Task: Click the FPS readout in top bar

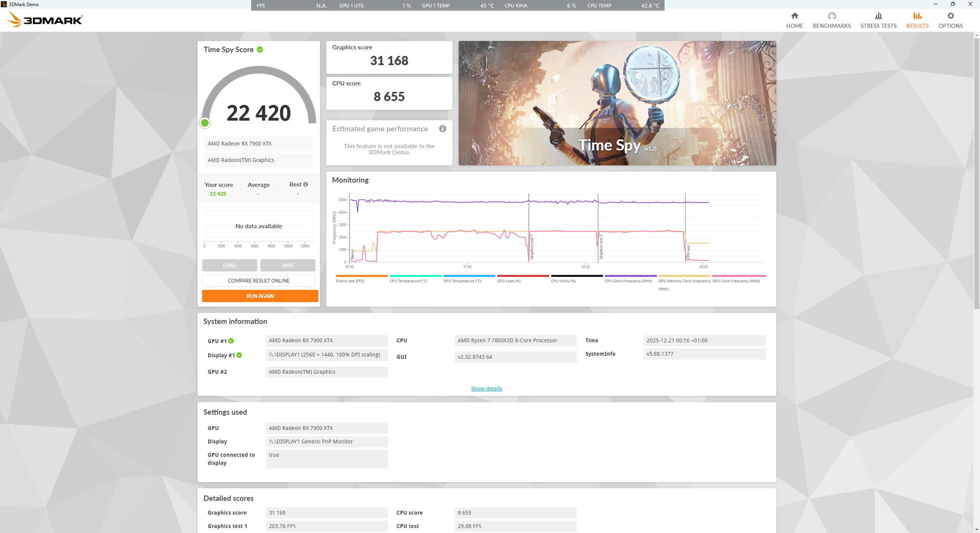Action: click(x=291, y=5)
